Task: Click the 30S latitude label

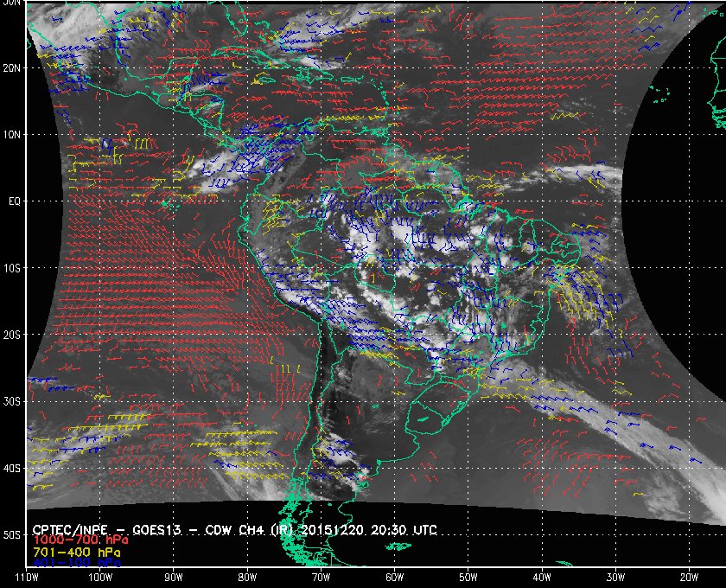Action: 11,401
